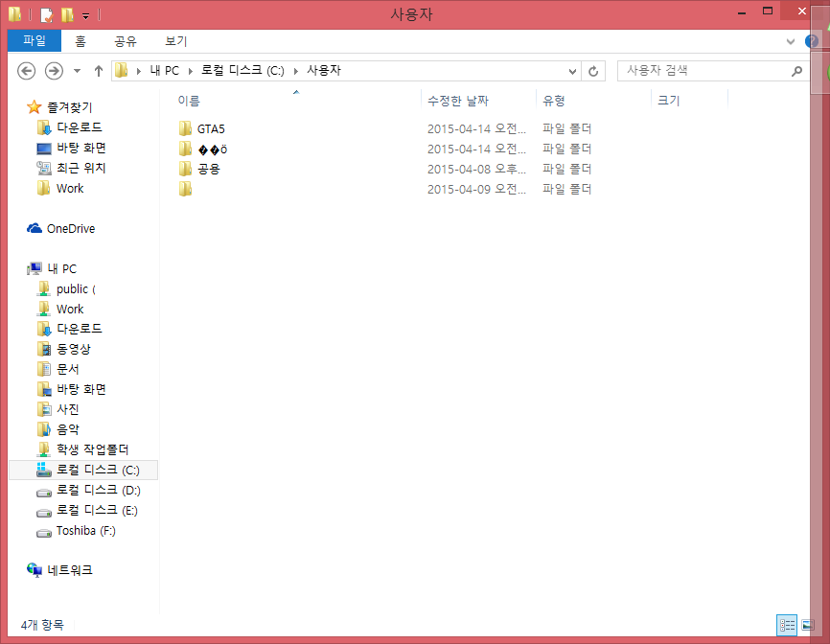The image size is (830, 644).
Task: Open Properties via the quick access toolbar icon
Action: (45, 14)
